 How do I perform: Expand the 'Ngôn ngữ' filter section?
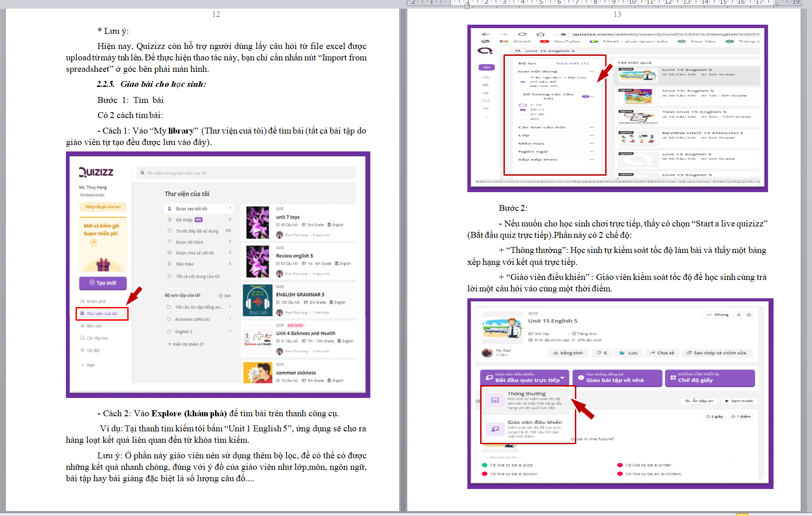click(x=591, y=151)
